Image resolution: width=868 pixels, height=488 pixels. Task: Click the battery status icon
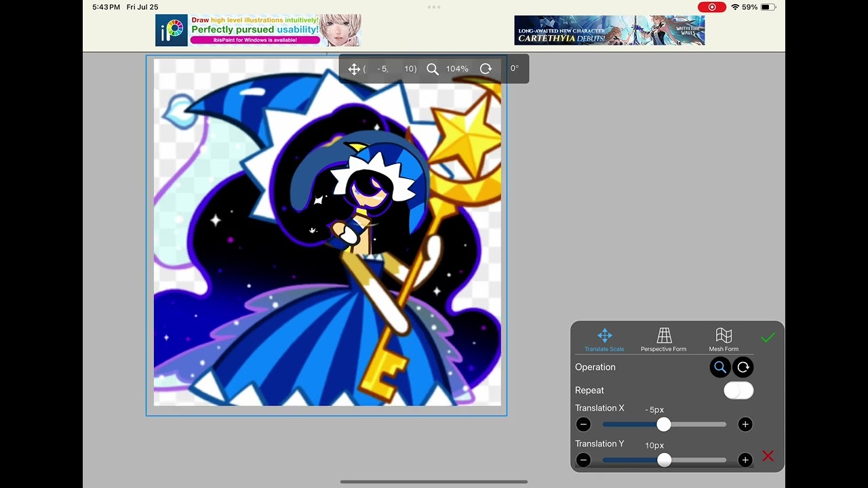(768, 7)
